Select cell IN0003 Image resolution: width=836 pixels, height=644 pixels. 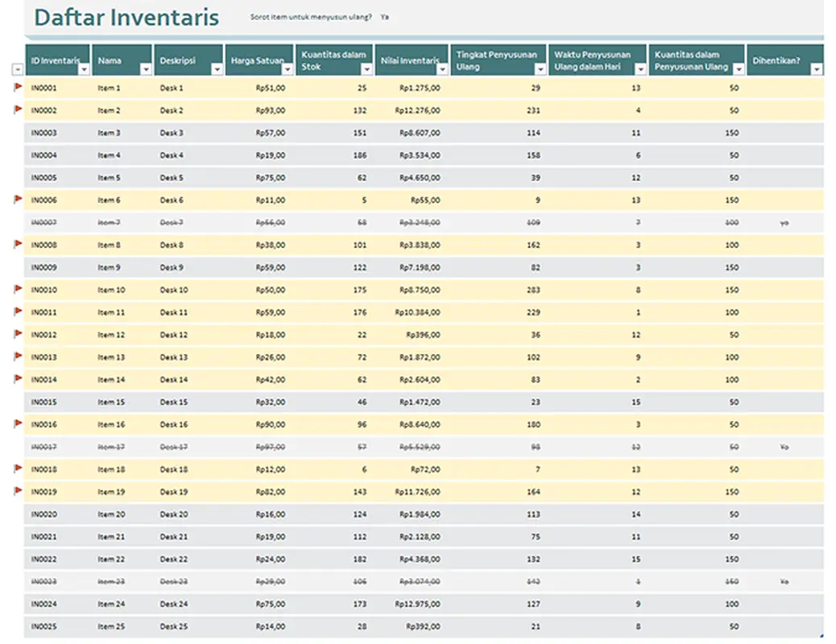(43, 133)
